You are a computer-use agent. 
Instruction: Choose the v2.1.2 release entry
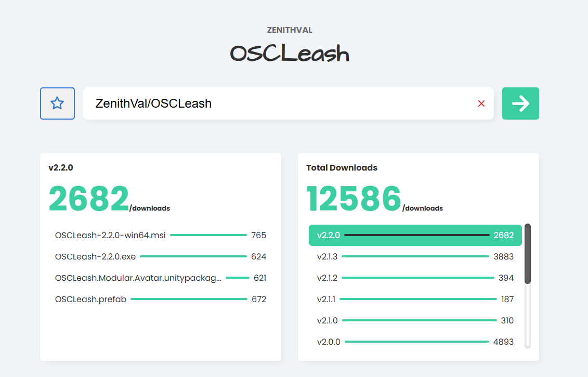pyautogui.click(x=415, y=278)
